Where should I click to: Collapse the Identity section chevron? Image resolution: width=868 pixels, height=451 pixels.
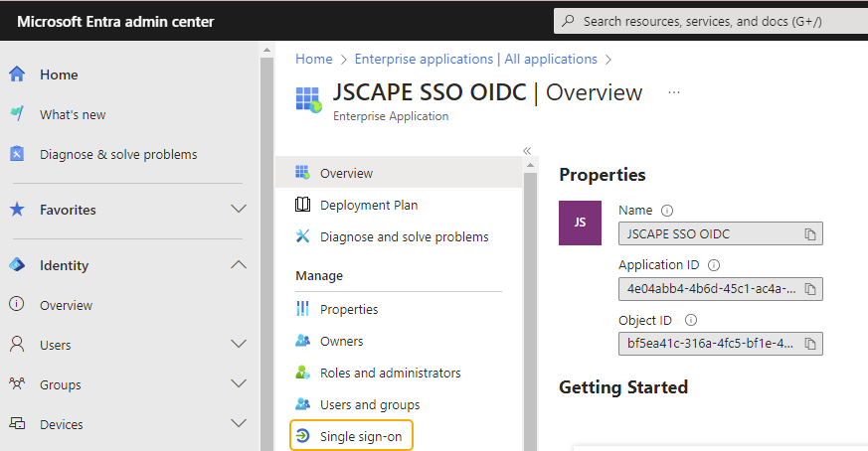tap(239, 264)
